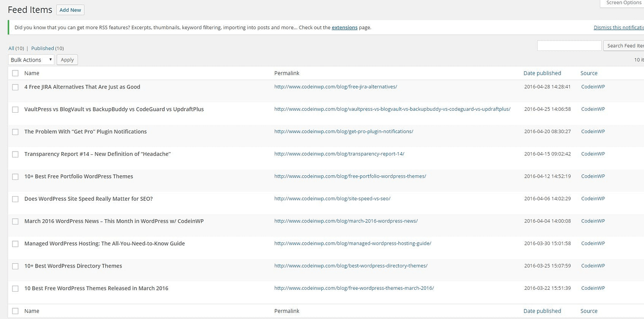
Task: Click the Add New button
Action: (70, 10)
